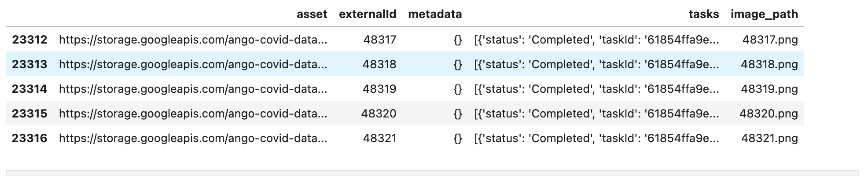
Task: Open asset URL in row 23314
Action: (193, 89)
